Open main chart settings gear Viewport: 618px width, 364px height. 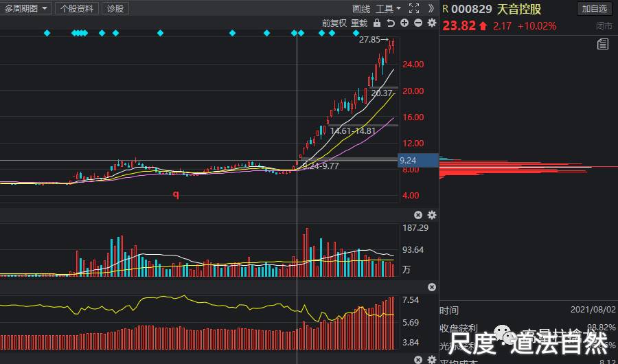(432, 23)
